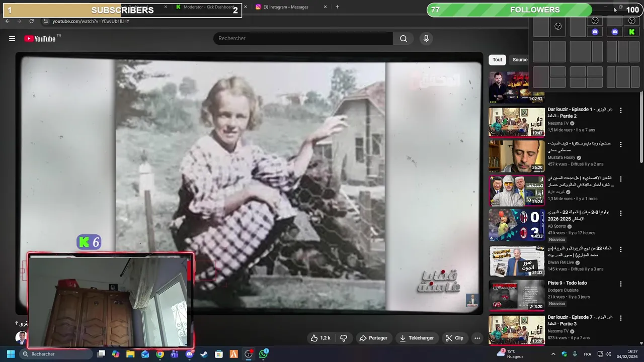The width and height of the screenshot is (644, 362).
Task: Close the Instagram Messages tab
Action: point(325,7)
